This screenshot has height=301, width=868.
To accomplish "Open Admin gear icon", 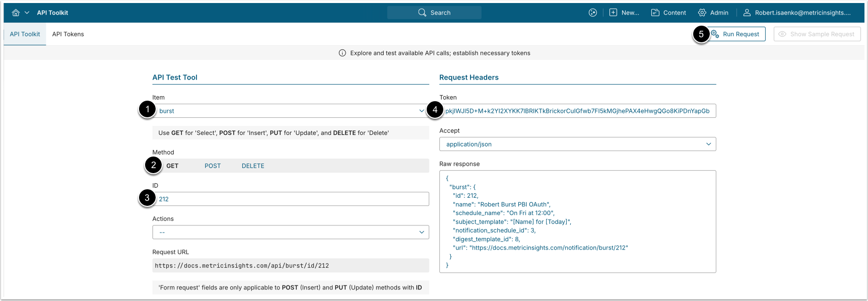I will [x=702, y=13].
